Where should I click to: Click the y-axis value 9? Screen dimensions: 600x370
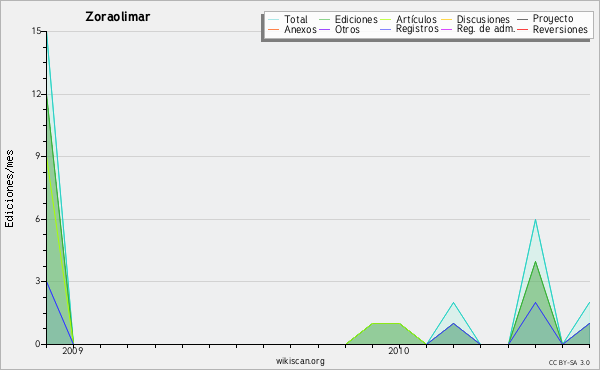[38, 156]
